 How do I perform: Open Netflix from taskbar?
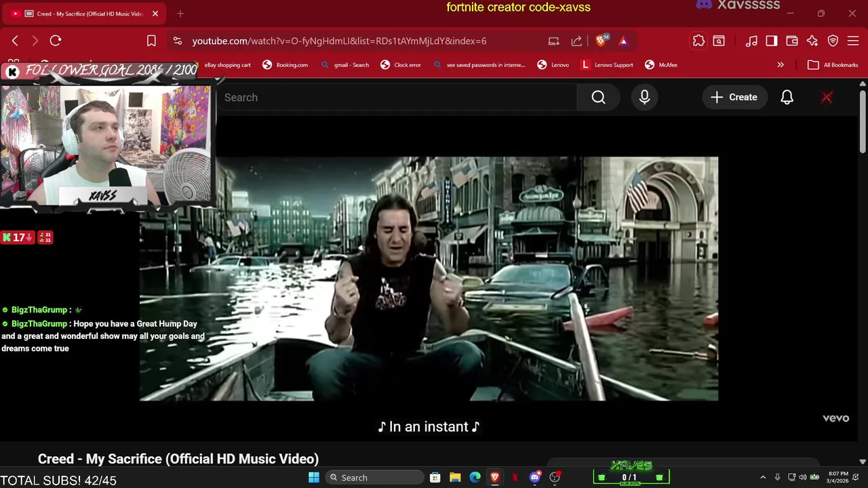(x=515, y=477)
